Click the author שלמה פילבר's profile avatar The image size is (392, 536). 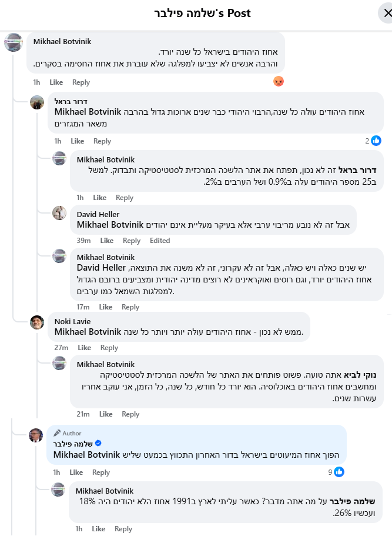36,435
